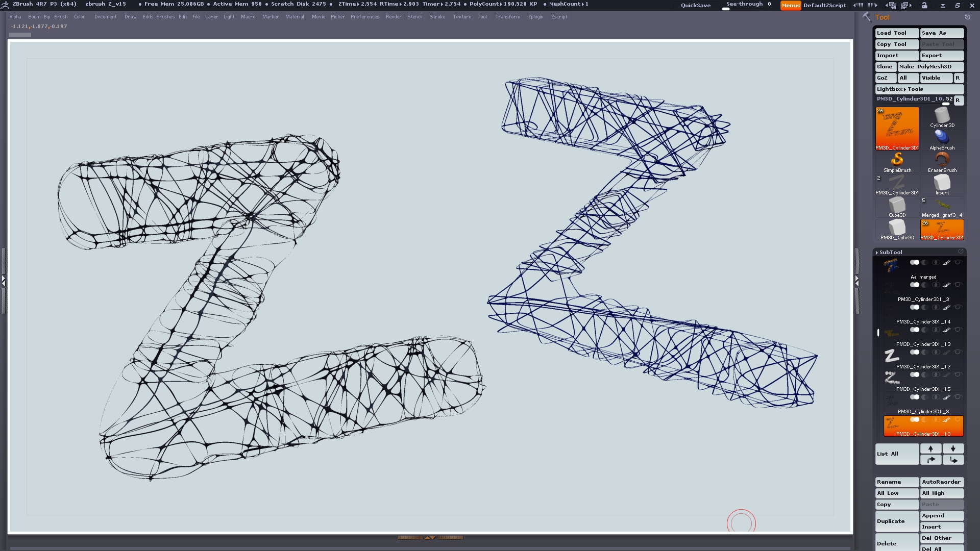Open the Brush menu
Viewport: 980px width, 551px height.
pos(61,17)
